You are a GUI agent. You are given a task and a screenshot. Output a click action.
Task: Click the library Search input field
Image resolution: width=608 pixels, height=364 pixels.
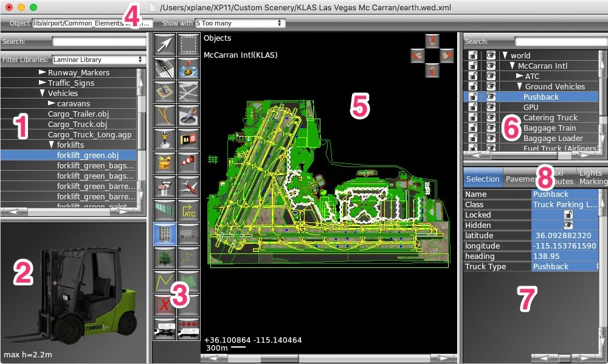99,41
